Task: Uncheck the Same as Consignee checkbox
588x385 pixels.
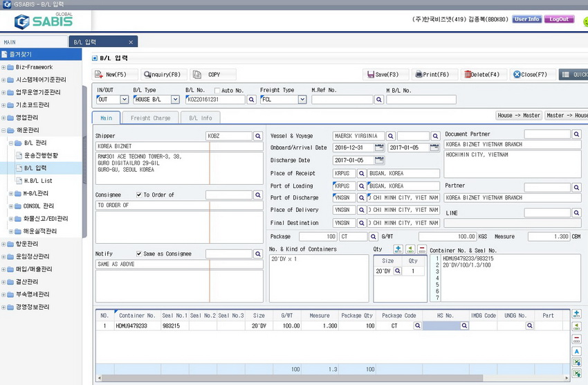Action: [140, 253]
